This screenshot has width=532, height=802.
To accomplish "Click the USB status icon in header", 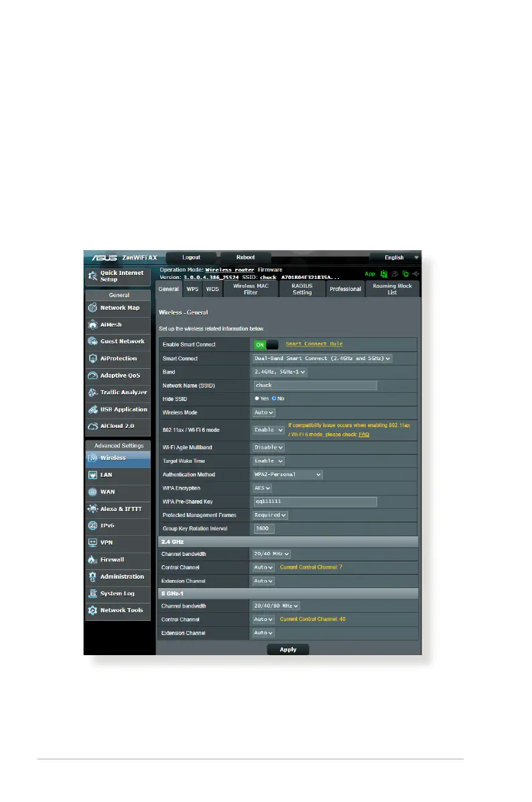I will coord(415,274).
